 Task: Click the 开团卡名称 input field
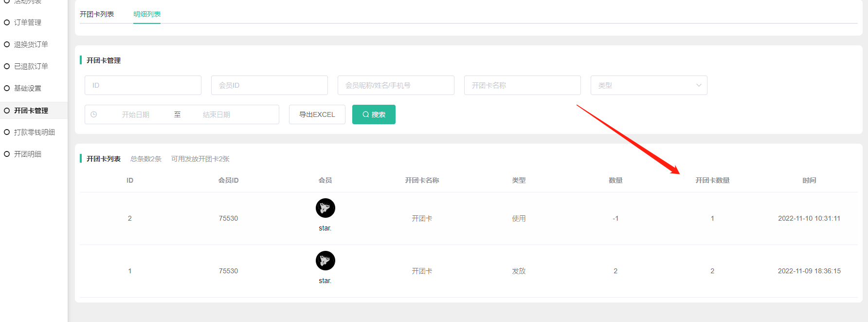[522, 85]
